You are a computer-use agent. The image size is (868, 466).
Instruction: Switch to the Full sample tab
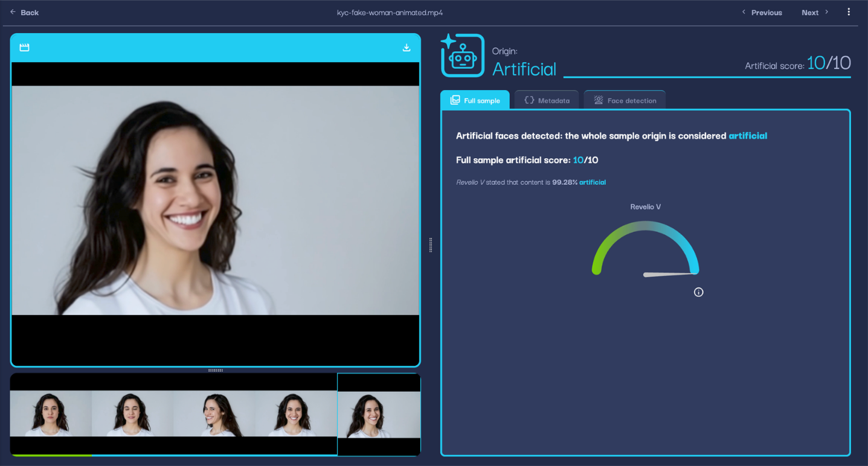475,100
